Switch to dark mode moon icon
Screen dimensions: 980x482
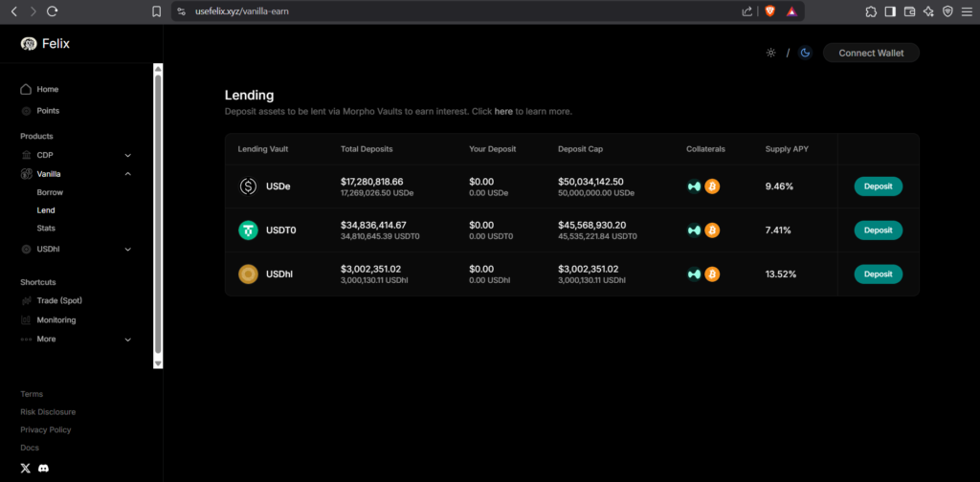pos(805,53)
